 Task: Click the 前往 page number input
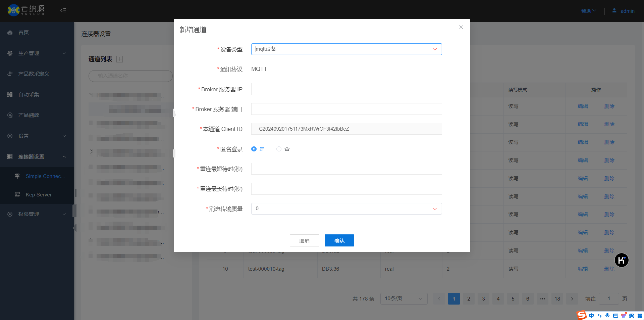(609, 299)
